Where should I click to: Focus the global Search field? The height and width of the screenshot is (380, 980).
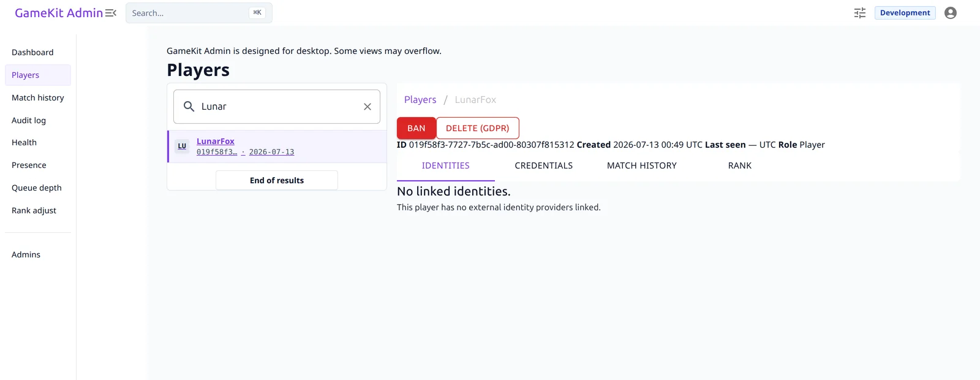[x=199, y=13]
